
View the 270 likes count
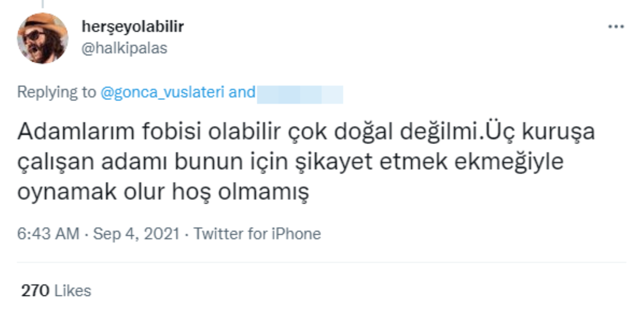[35, 291]
